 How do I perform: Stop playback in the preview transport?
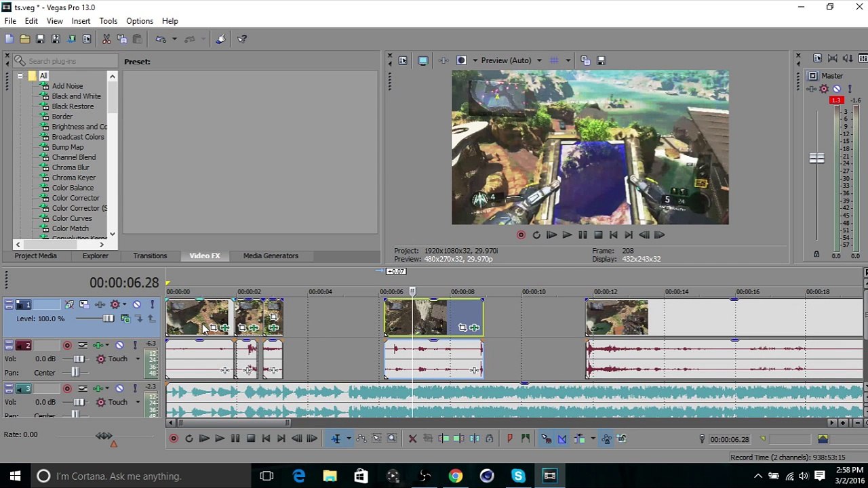(598, 235)
